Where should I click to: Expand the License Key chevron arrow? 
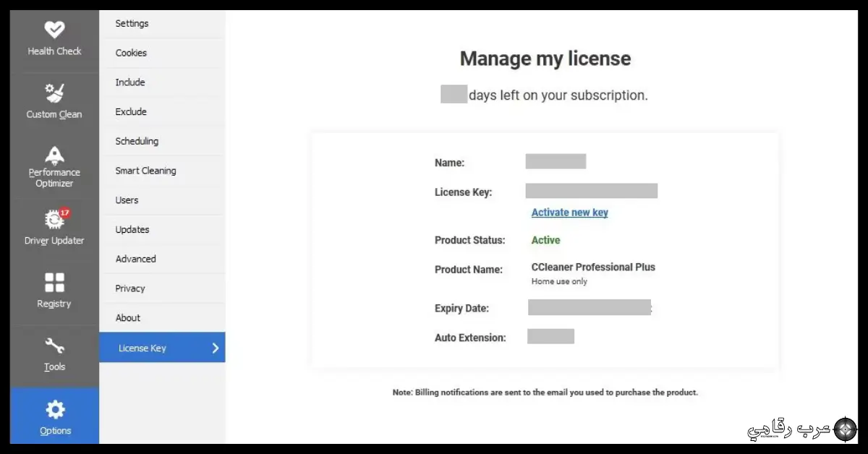tap(215, 347)
